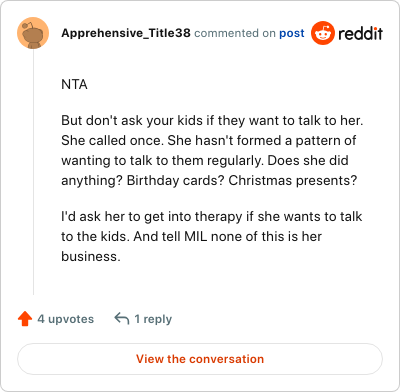400x392 pixels.
Task: Collapse the comment using the thread line
Action: click(x=33, y=172)
